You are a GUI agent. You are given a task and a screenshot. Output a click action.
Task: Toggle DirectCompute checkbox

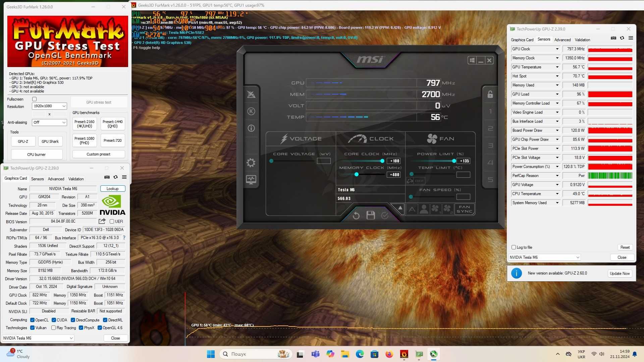(73, 320)
